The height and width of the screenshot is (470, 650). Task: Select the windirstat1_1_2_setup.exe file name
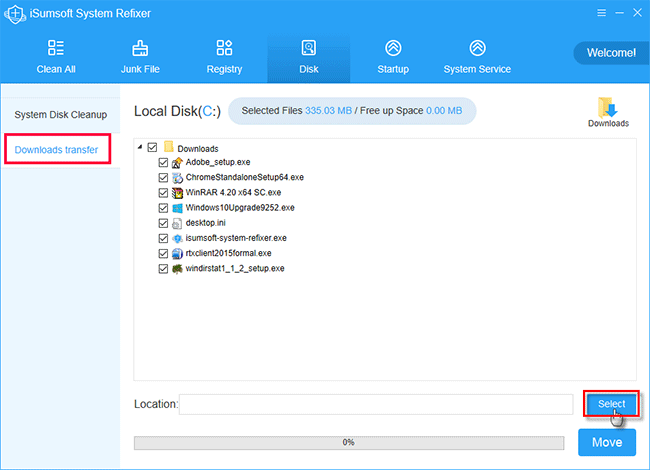[235, 269]
